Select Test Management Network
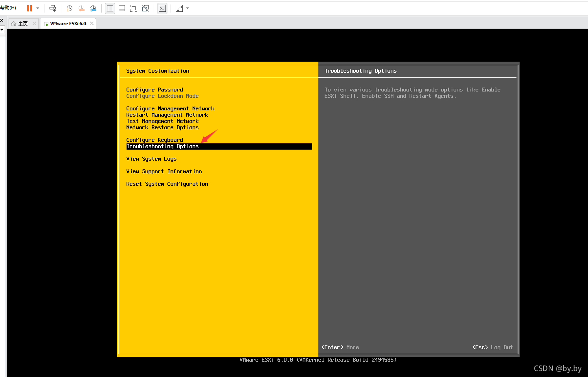The image size is (588, 377). (162, 121)
